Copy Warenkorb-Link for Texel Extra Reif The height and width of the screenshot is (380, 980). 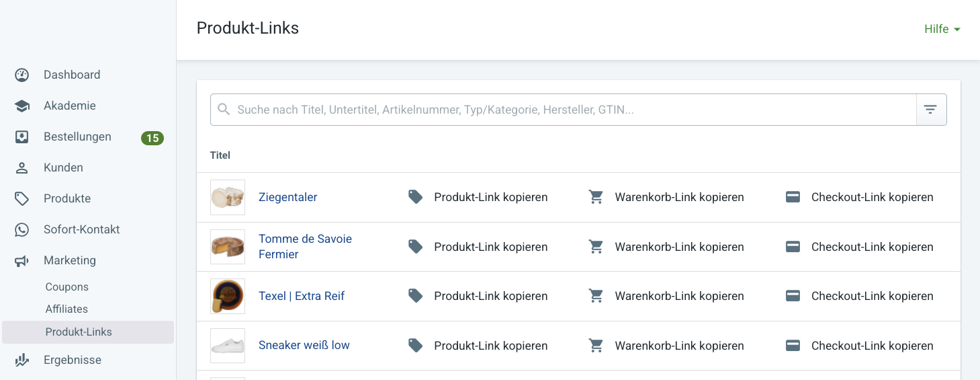tap(679, 296)
